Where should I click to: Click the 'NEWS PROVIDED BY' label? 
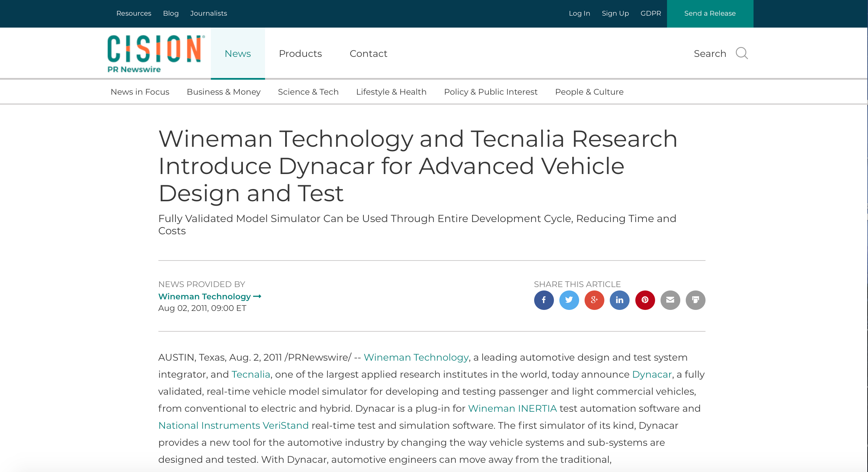(202, 284)
